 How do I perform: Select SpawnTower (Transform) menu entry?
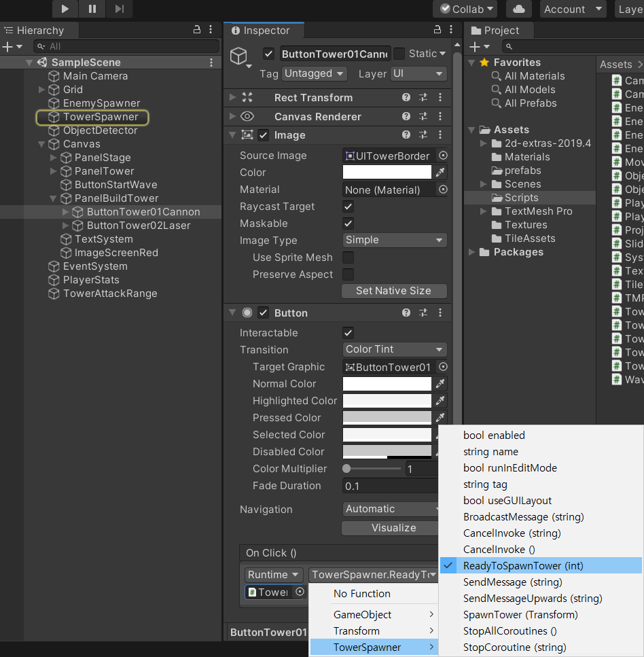point(520,614)
